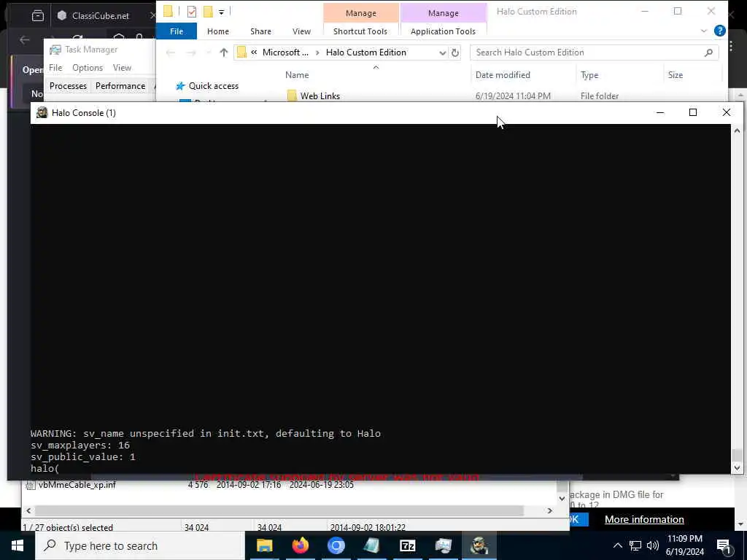This screenshot has width=747, height=560.
Task: Open the blue circular browser taskbar icon
Action: (x=336, y=545)
